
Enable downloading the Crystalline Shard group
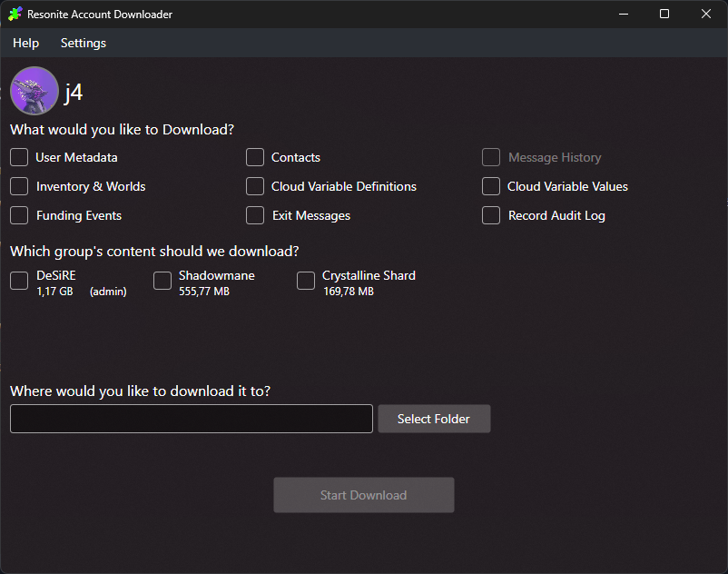point(305,281)
